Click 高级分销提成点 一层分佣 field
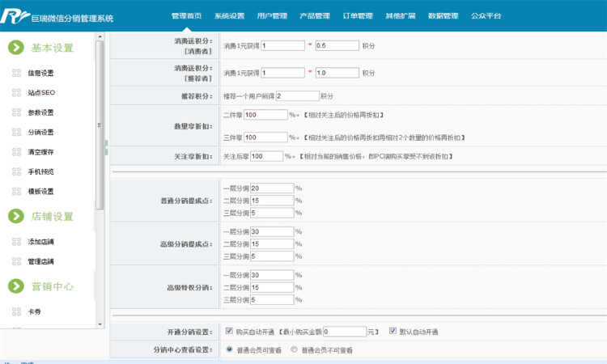Viewport: 607px width, 364px height. [x=272, y=231]
